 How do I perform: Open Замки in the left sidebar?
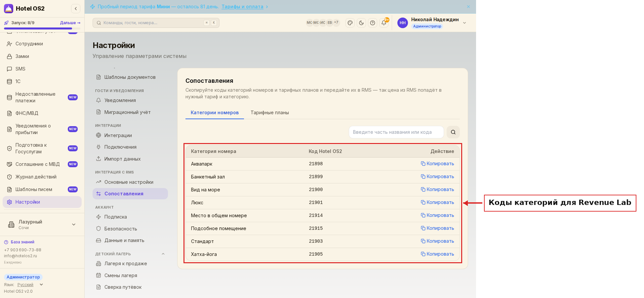42,56
